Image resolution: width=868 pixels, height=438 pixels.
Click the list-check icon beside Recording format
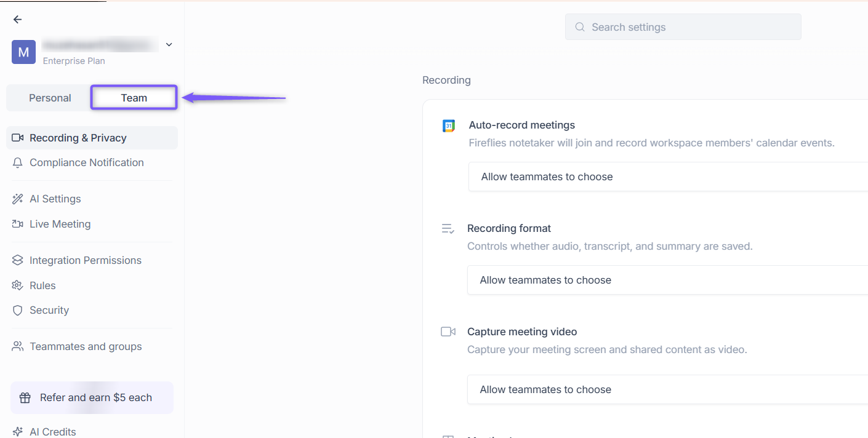click(x=448, y=229)
